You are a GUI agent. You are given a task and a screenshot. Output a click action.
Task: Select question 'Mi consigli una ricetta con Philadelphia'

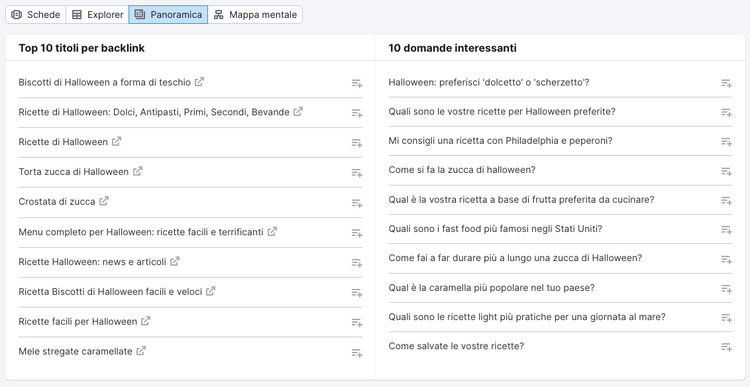pos(500,141)
